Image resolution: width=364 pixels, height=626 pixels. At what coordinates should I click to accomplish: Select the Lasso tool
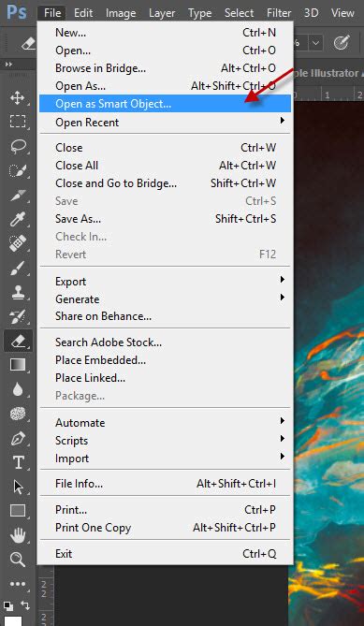click(x=18, y=146)
